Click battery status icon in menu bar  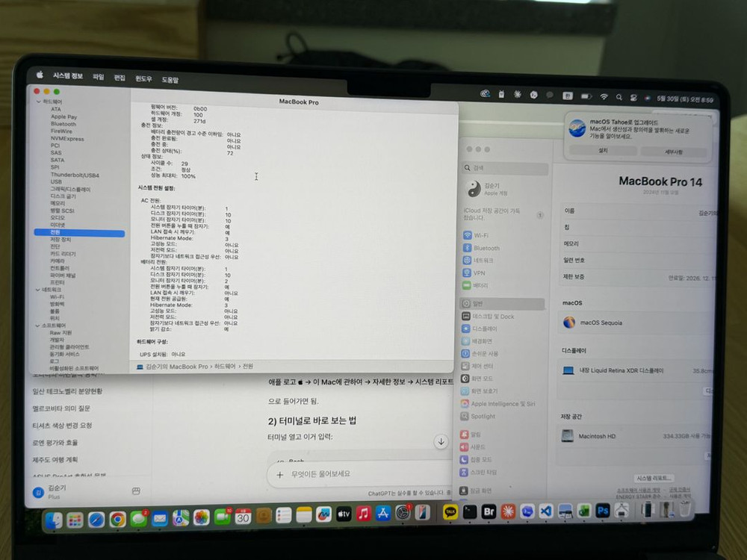pyautogui.click(x=586, y=96)
